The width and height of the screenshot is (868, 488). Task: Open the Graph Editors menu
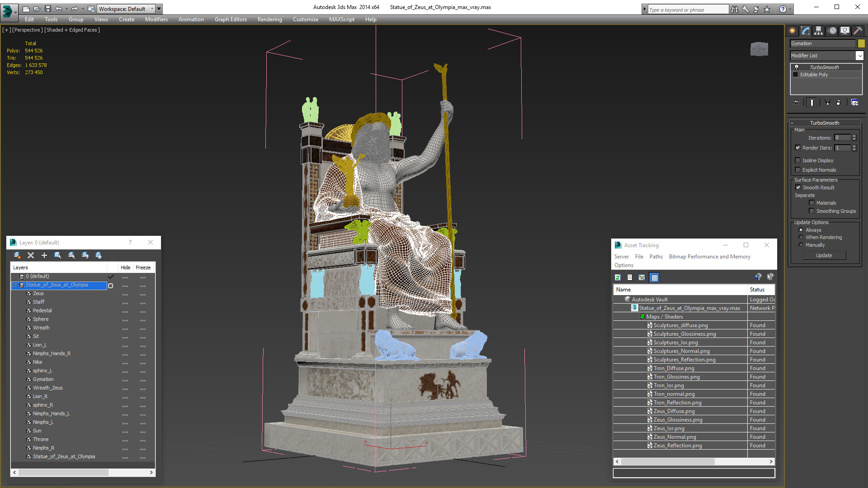click(231, 19)
